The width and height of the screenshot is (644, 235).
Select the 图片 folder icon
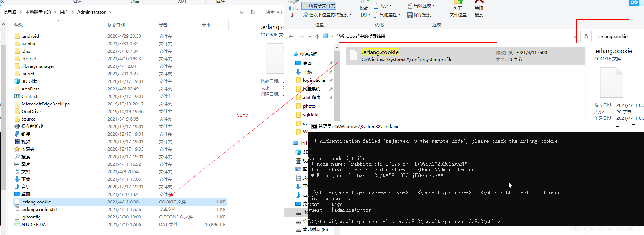(17, 164)
